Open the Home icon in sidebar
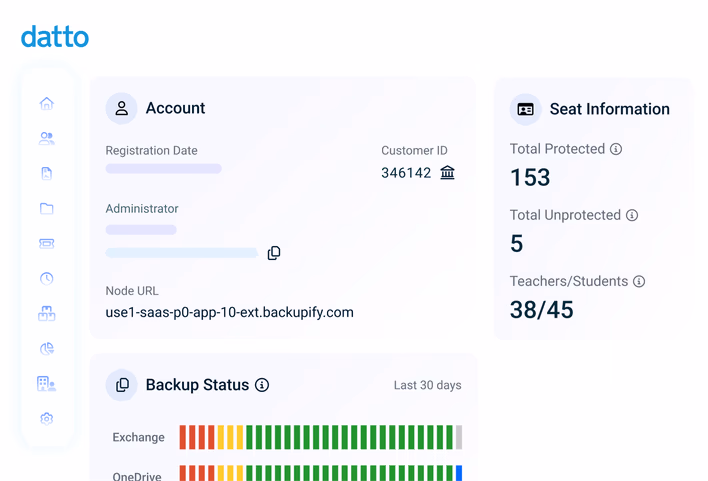Viewport: 708px width, 481px height. 47,103
